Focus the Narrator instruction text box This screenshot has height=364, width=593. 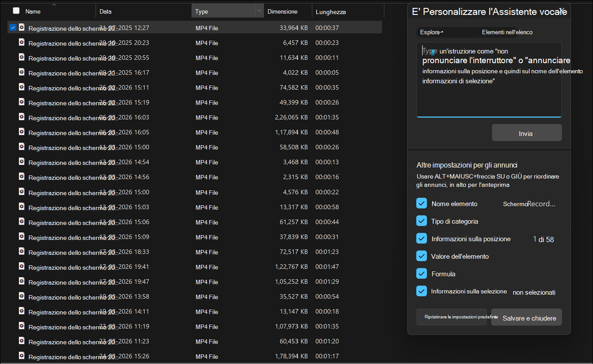pyautogui.click(x=489, y=80)
